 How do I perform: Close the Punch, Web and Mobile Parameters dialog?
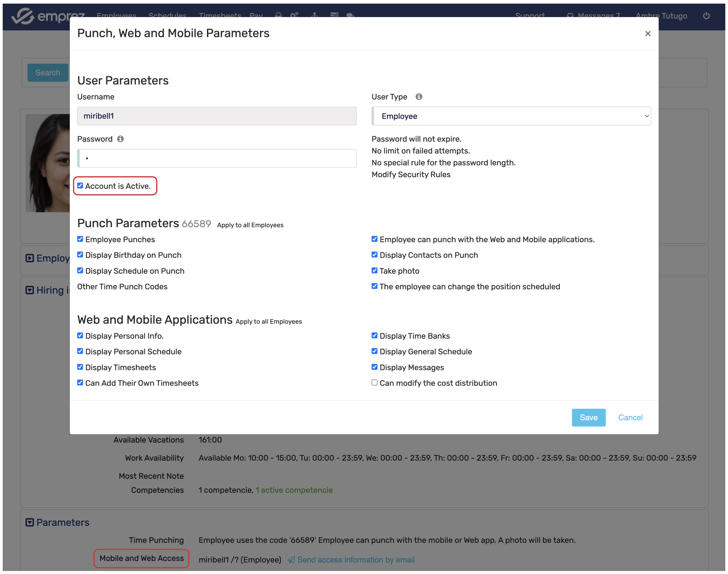[x=648, y=34]
